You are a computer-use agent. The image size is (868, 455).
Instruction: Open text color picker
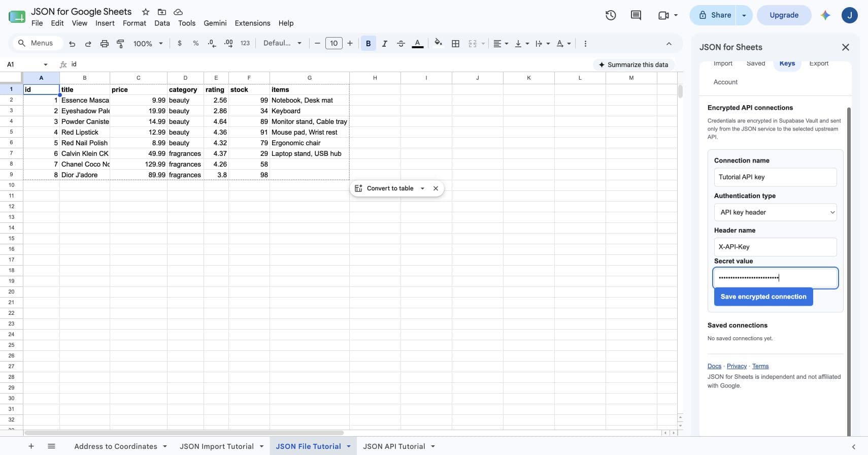pyautogui.click(x=417, y=44)
